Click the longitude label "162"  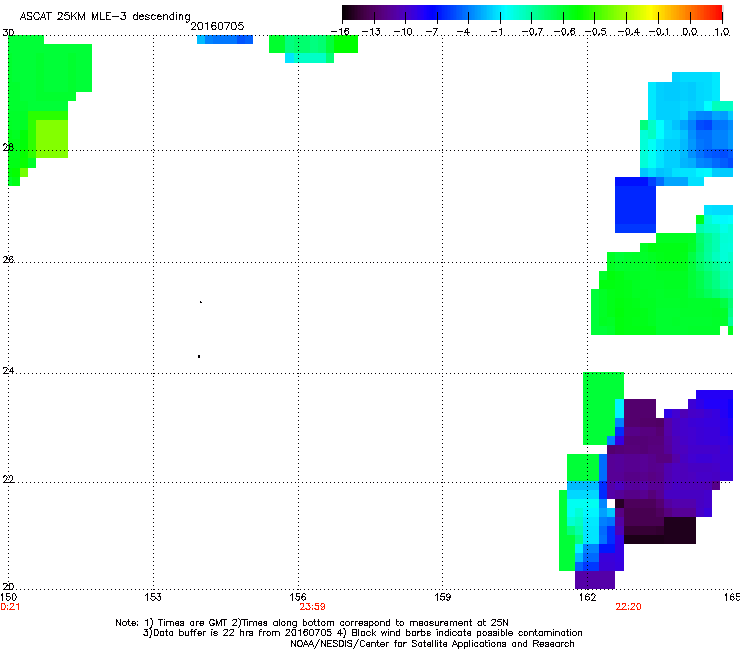587,597
